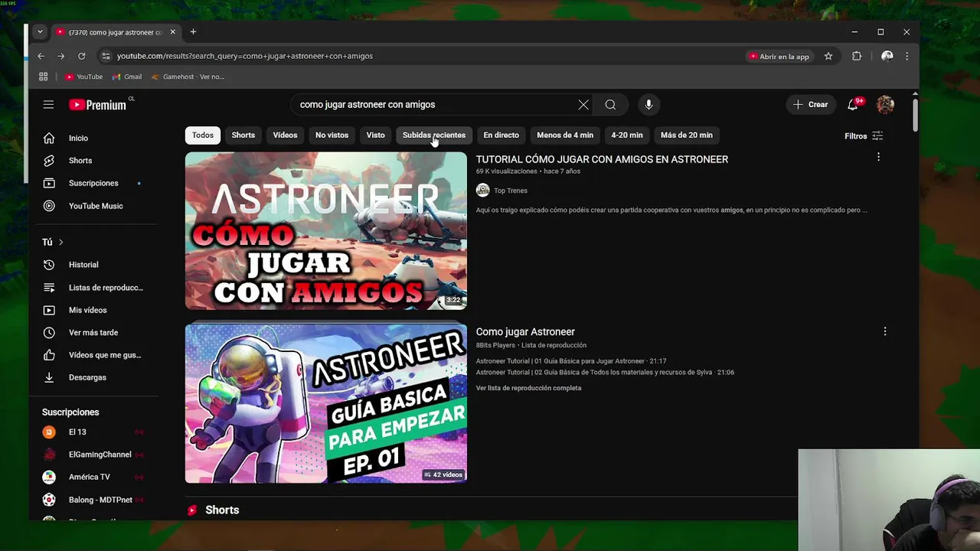Screen dimensions: 980x551
Task: Open the Cómo jugar con amigos video thumbnail
Action: pos(326,231)
